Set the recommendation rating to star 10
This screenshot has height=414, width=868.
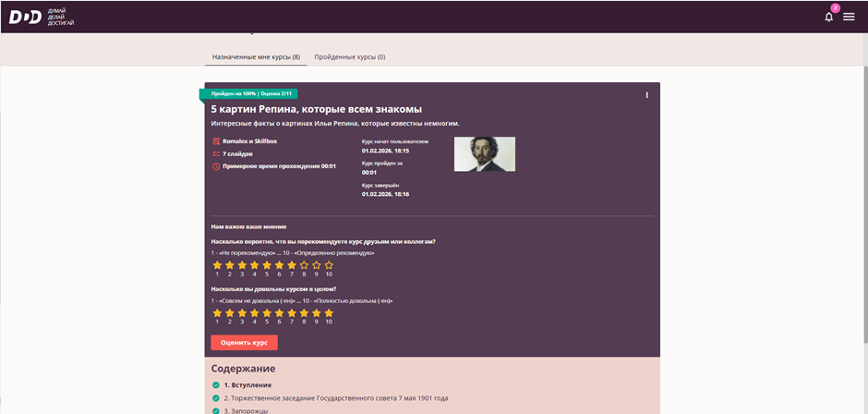(x=329, y=265)
